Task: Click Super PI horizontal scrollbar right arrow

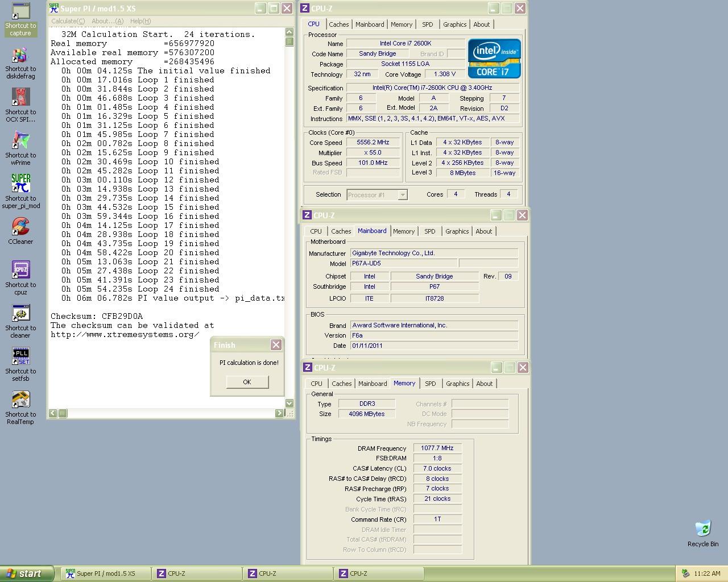Action: [279, 413]
